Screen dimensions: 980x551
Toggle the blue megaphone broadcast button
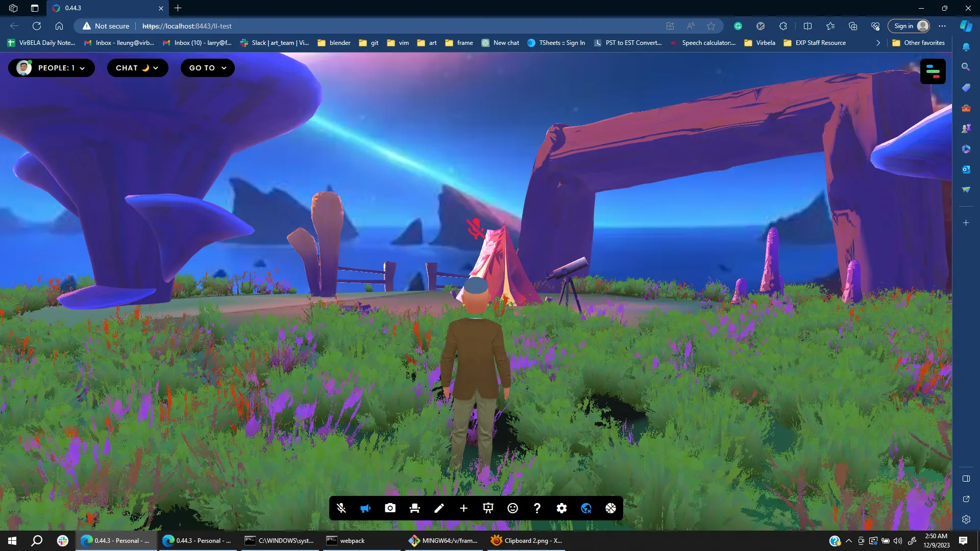click(365, 508)
